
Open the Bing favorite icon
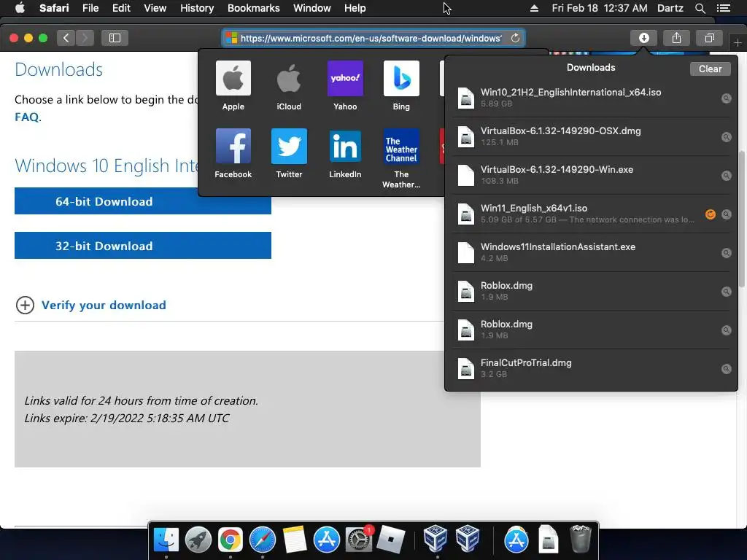(401, 78)
